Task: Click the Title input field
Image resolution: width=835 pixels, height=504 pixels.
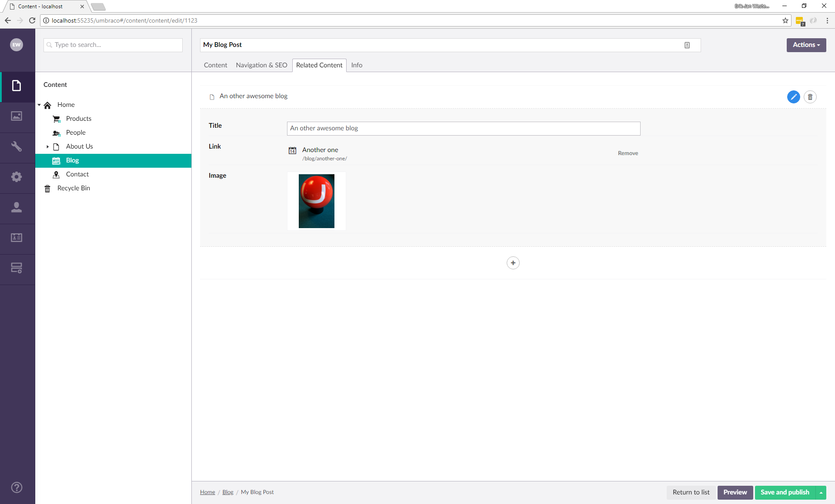Action: (x=464, y=128)
